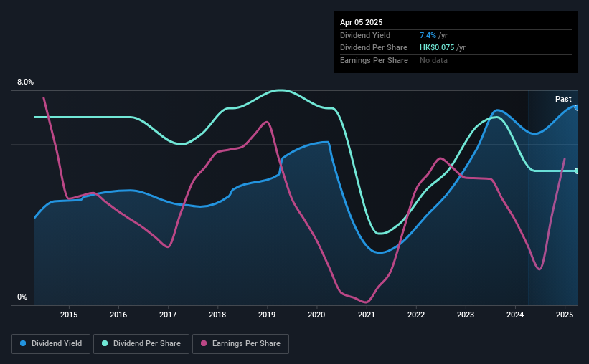Click the Apr 05 2025 tooltip date

point(361,22)
